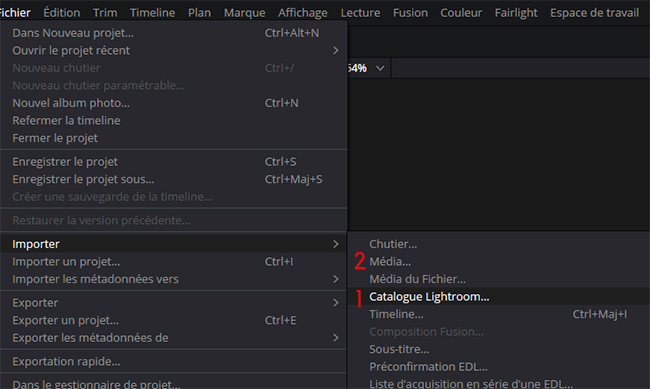Open the Plan menu
This screenshot has width=650, height=389.
tap(199, 13)
